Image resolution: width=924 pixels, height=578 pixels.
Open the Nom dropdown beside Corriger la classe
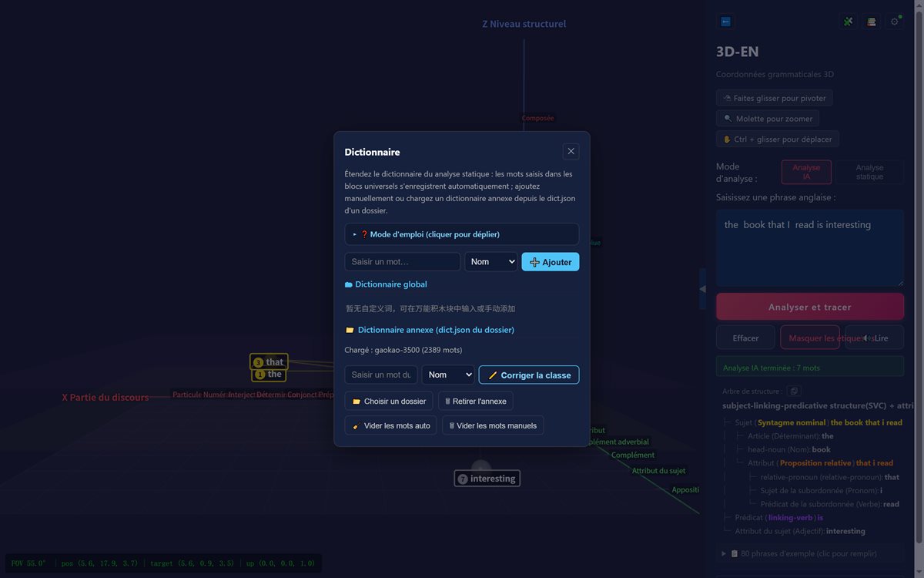tap(448, 375)
